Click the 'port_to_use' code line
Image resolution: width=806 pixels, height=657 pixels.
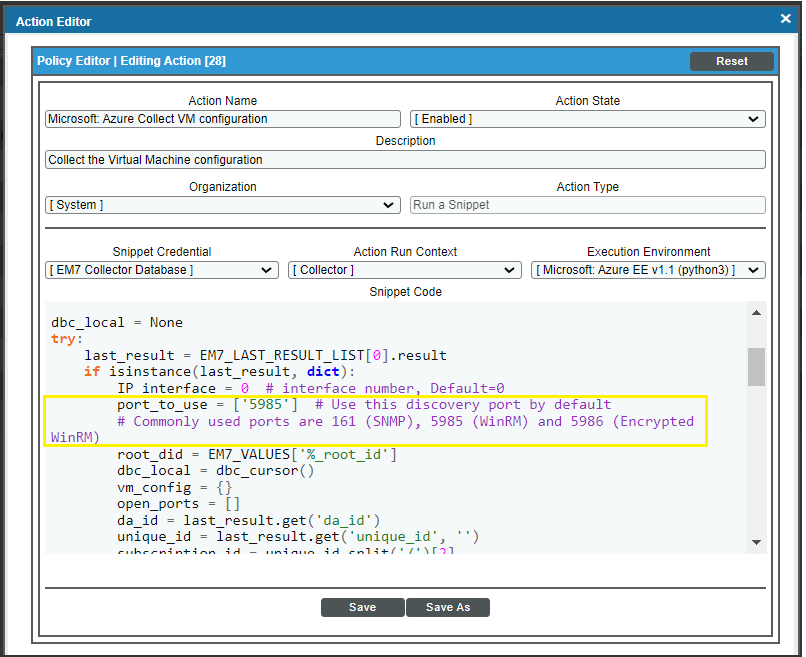pos(364,405)
